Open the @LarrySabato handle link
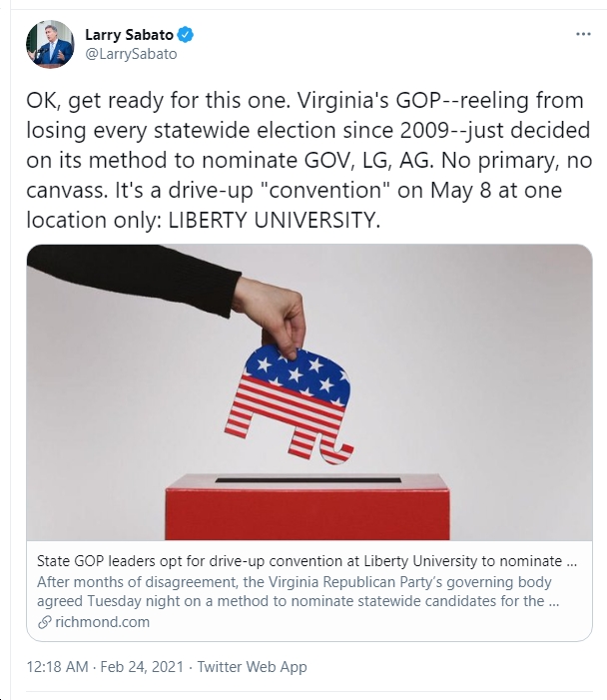Viewport: 607px width, 700px height. pos(131,54)
